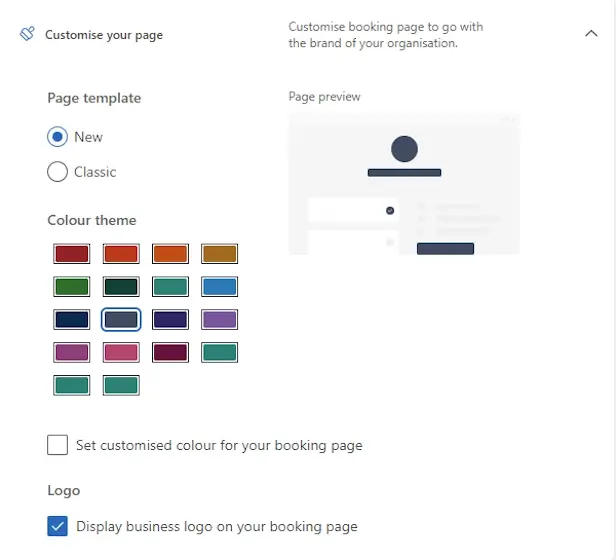Apply the deep indigo colour theme
The image size is (616, 560).
170,320
